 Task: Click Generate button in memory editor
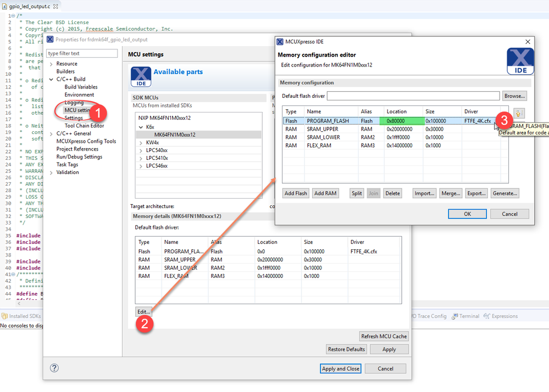(x=505, y=193)
